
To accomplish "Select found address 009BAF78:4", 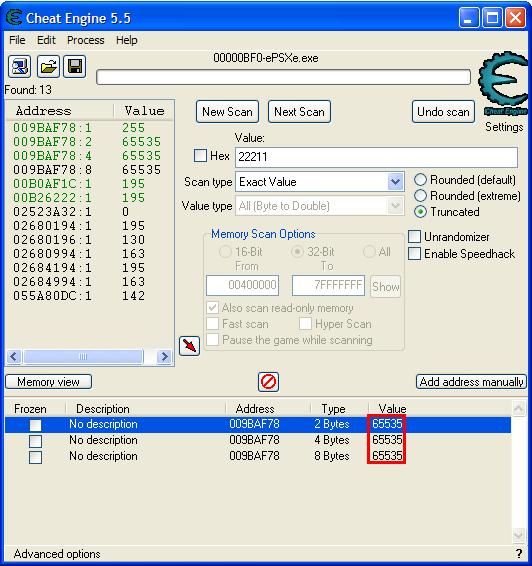I will tap(52, 156).
